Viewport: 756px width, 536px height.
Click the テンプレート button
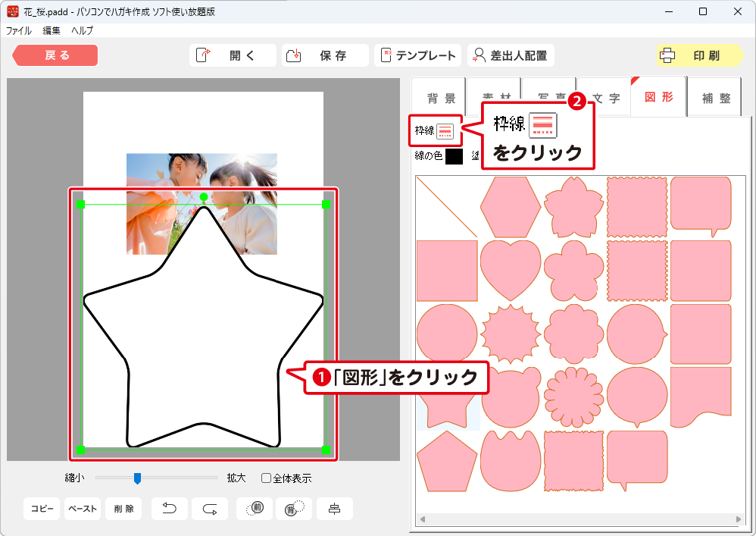[417, 55]
